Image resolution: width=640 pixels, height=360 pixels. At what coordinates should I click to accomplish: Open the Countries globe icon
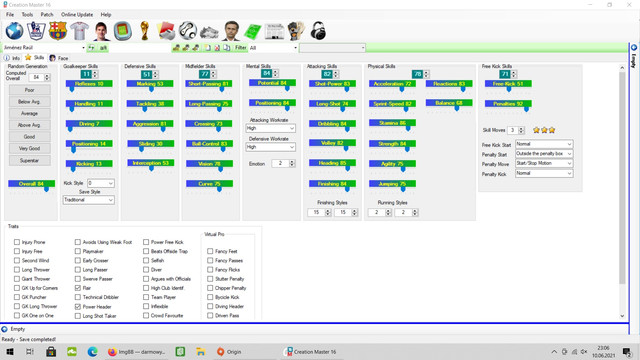pyautogui.click(x=14, y=31)
